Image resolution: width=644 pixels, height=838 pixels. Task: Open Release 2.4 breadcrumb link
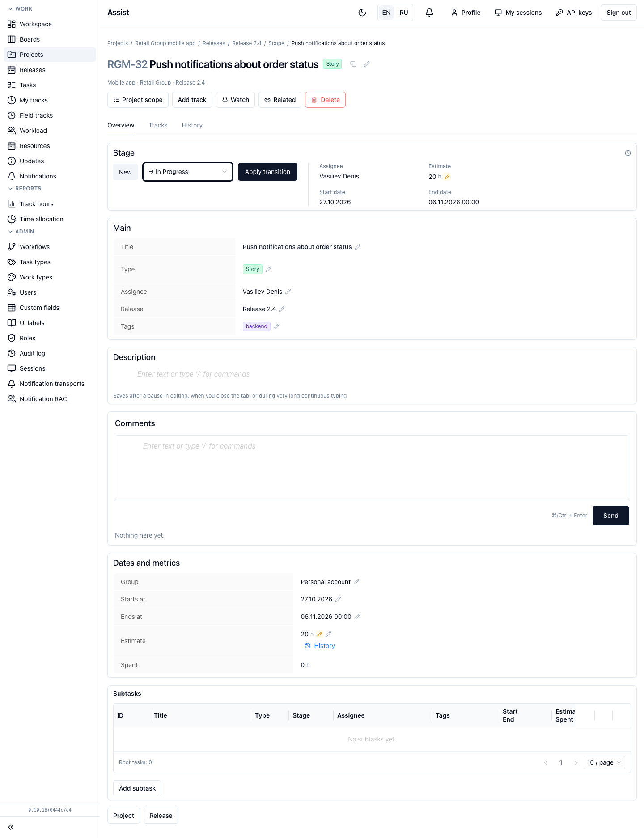[x=247, y=43]
